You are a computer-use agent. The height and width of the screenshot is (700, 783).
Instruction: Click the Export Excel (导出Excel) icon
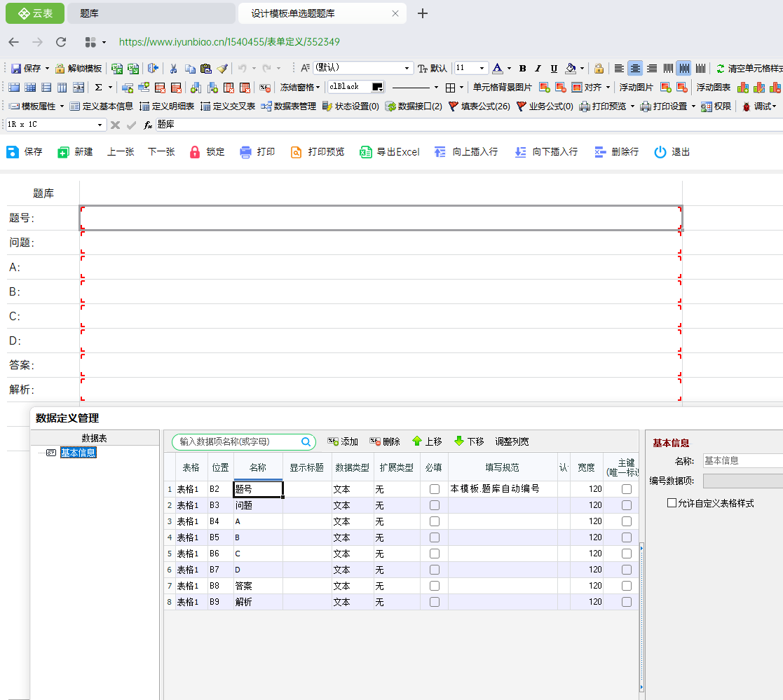[x=365, y=152]
